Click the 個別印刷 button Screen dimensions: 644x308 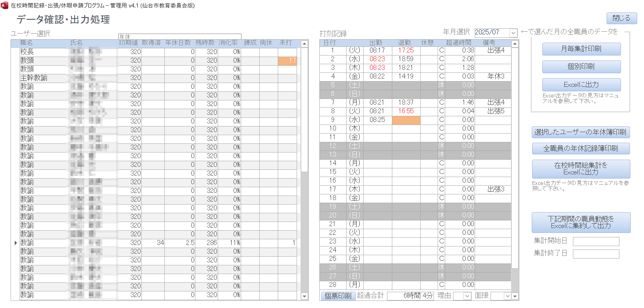click(581, 67)
